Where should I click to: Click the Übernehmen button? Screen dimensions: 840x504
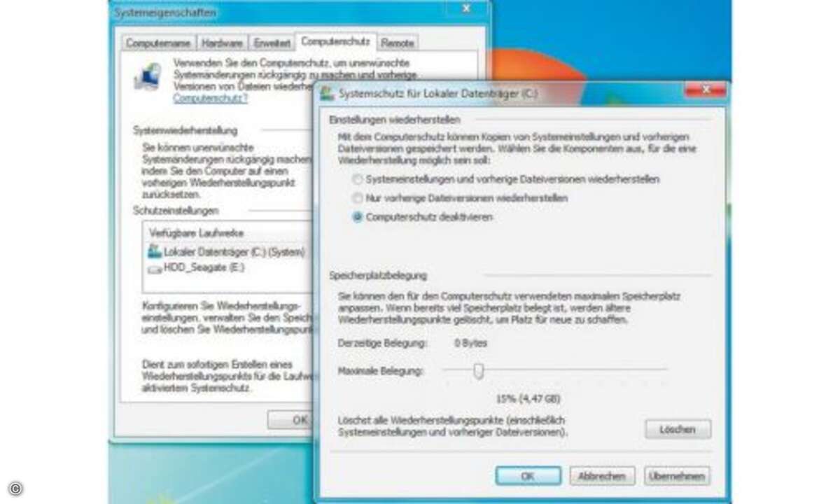(x=677, y=475)
